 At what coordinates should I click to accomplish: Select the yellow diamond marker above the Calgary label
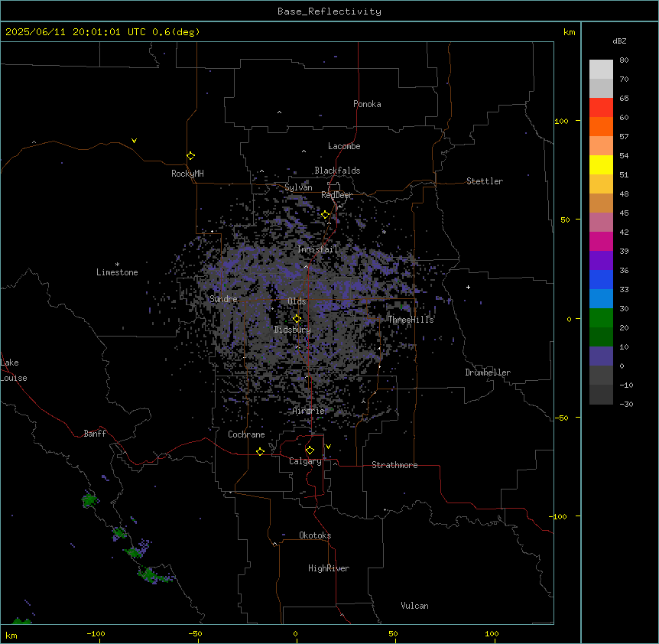tap(310, 450)
